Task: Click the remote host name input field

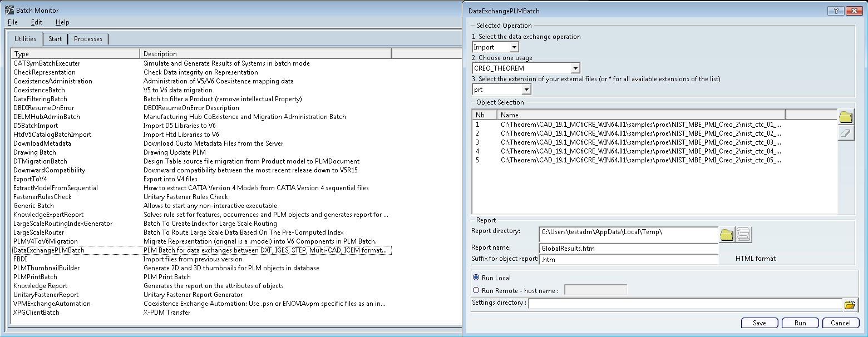Action: pos(595,290)
